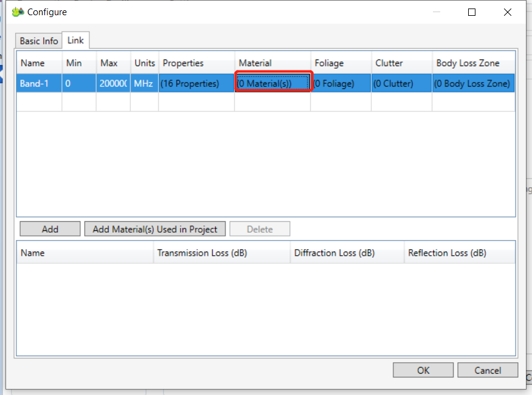
Task: Maximize the Configure dialog window
Action: 472,12
